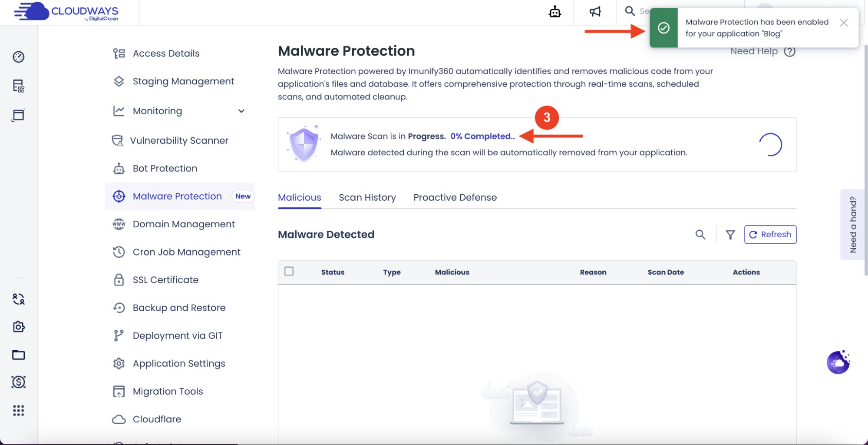Image resolution: width=868 pixels, height=445 pixels.
Task: Open the billing dollar icon in sidebar
Action: pos(18,382)
